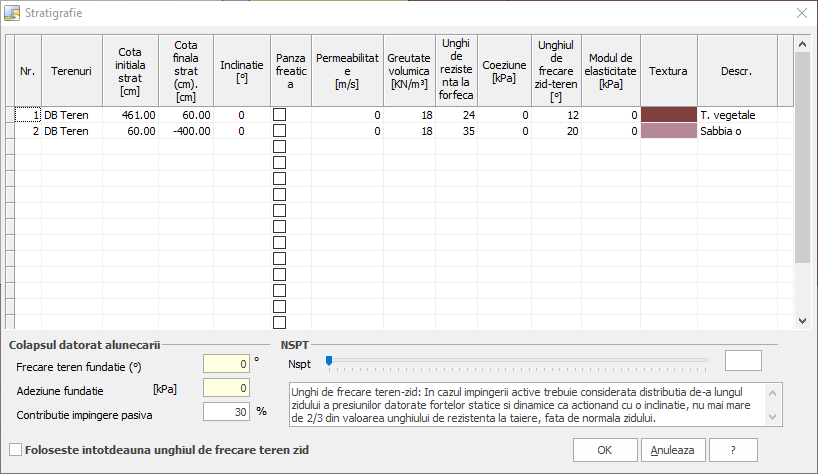Screen dimensions: 818x474
Task: Click the 'Coeziune' column header
Action: pyautogui.click(x=504, y=71)
